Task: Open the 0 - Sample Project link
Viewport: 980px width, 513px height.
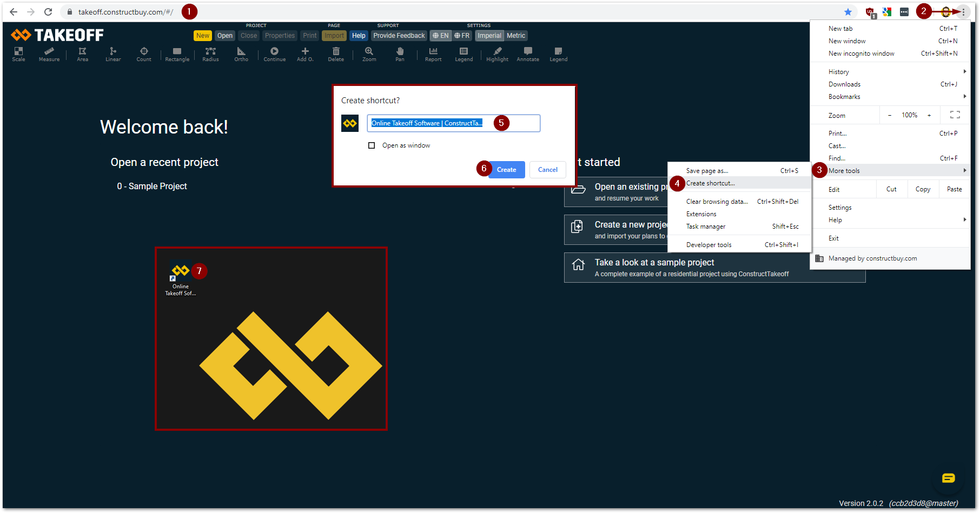Action: (152, 186)
